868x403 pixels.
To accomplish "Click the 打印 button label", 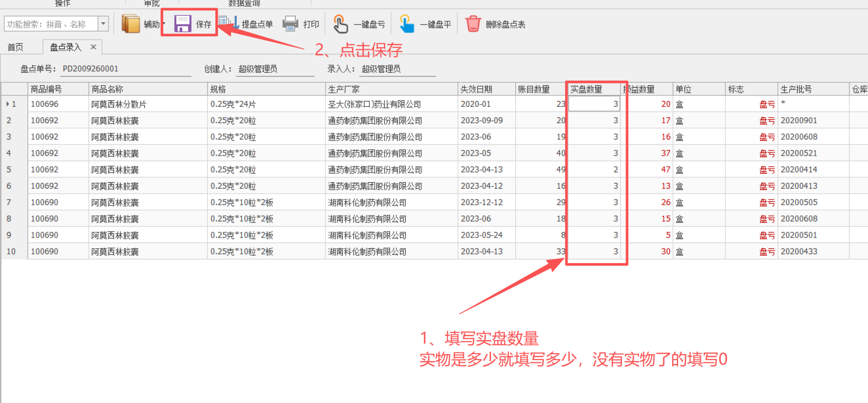I will (311, 24).
